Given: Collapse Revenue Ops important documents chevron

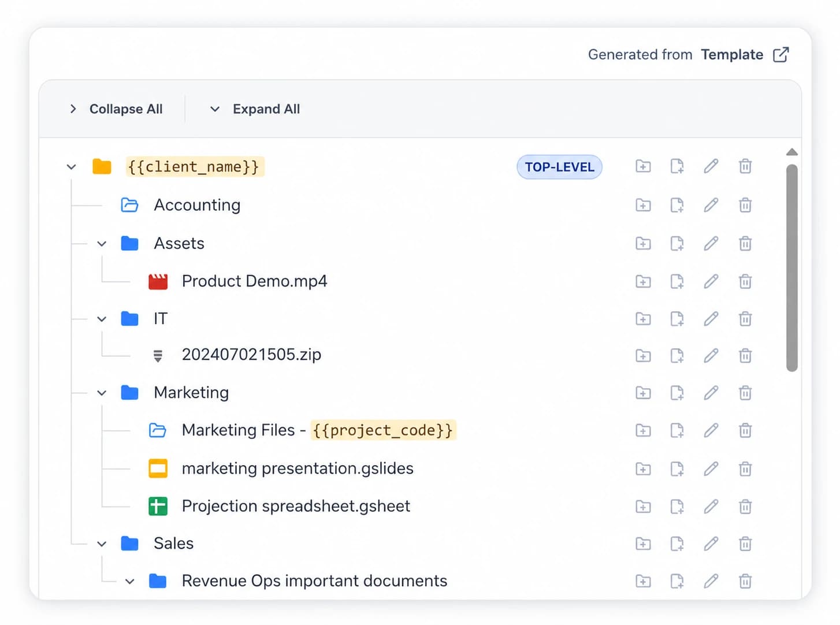Looking at the screenshot, I should point(130,581).
